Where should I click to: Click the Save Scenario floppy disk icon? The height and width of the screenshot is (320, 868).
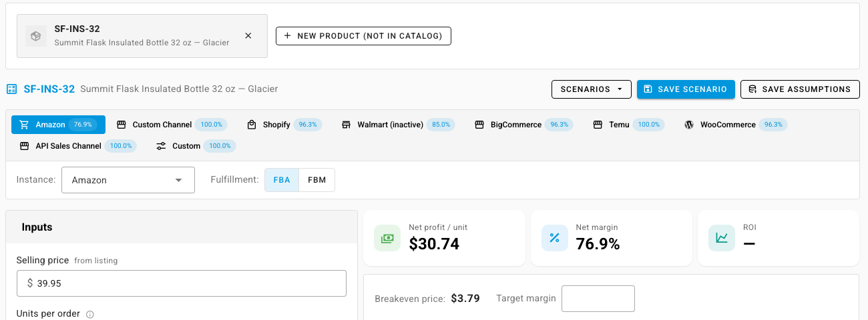648,89
